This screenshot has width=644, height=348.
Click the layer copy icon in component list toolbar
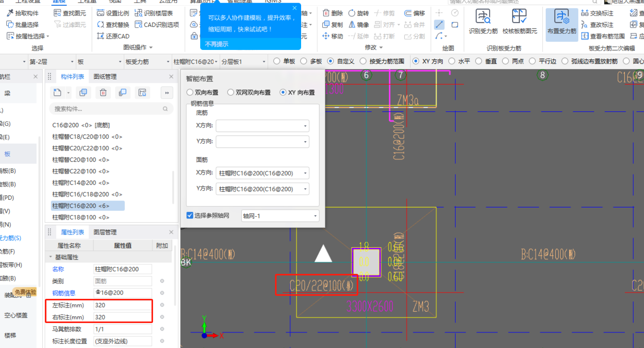tap(123, 93)
